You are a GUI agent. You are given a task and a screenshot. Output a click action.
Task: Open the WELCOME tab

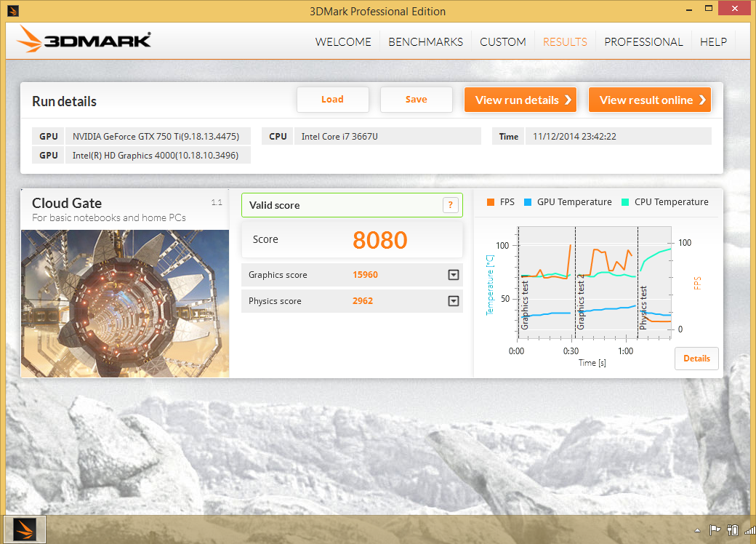[x=343, y=42]
